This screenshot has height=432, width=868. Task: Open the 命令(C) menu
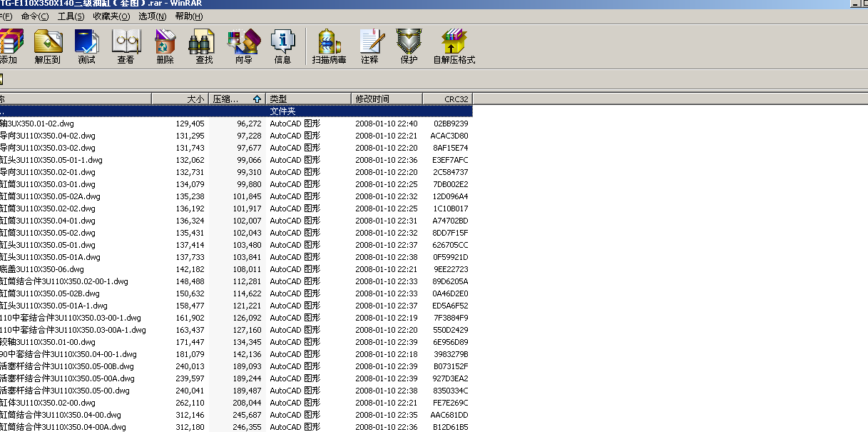click(33, 16)
